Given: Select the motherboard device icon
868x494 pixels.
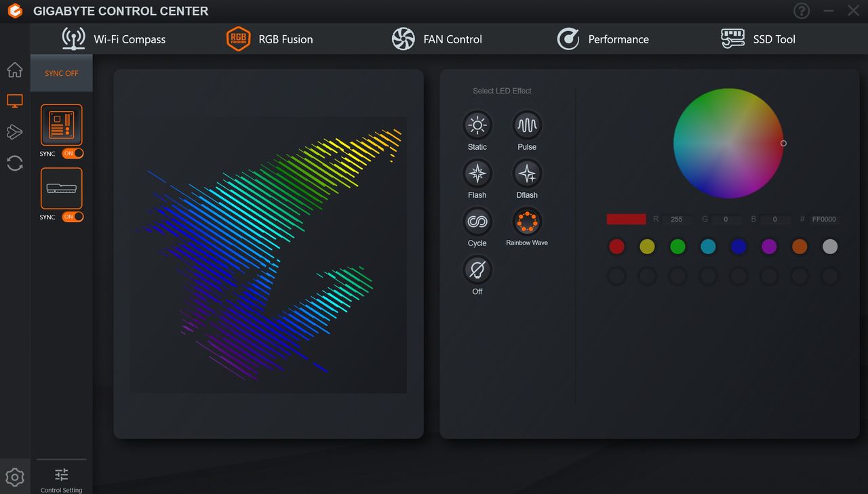Looking at the screenshot, I should (62, 125).
